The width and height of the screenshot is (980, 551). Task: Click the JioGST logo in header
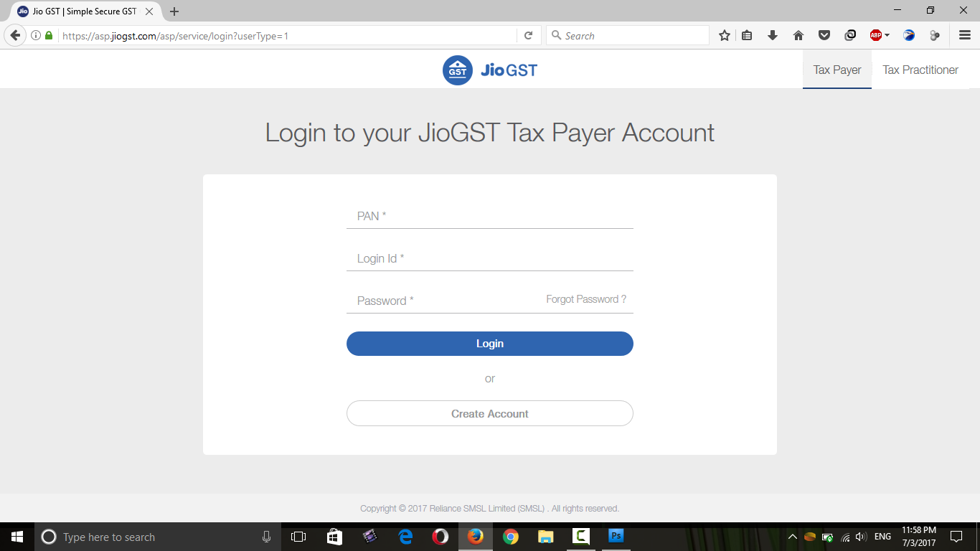pos(490,70)
